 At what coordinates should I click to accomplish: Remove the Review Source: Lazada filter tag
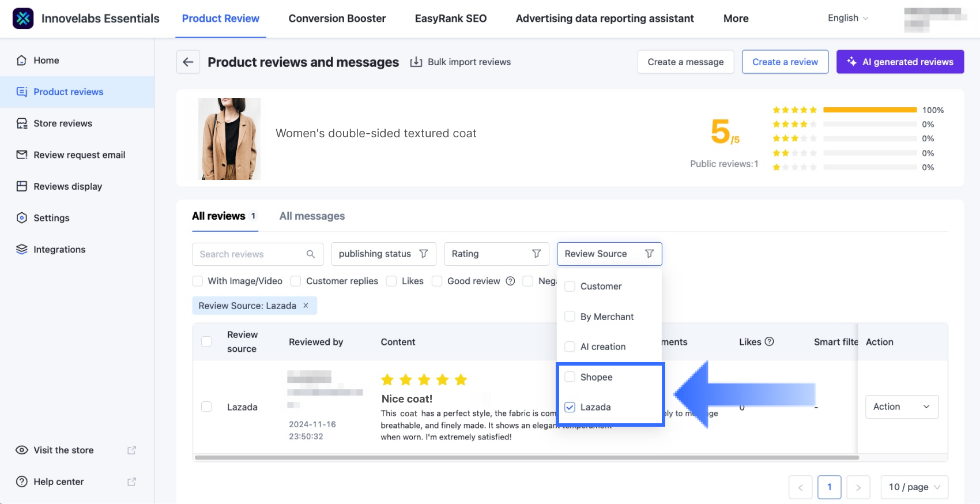(306, 306)
